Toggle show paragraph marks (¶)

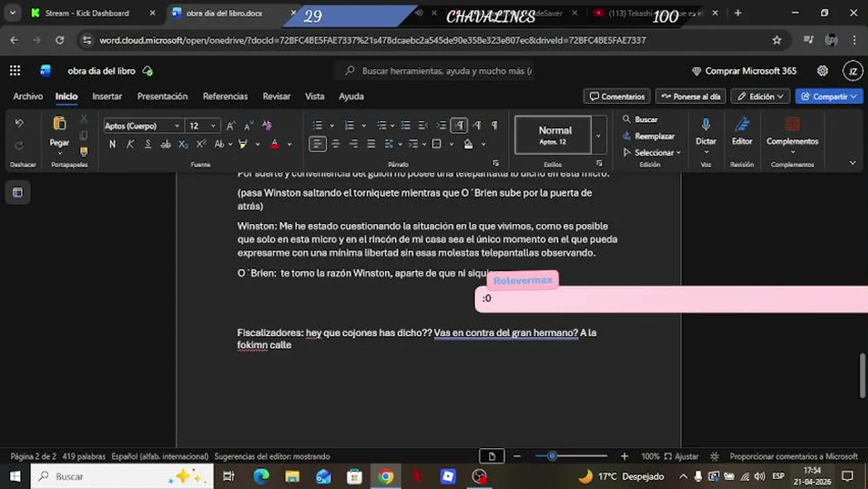click(x=494, y=125)
